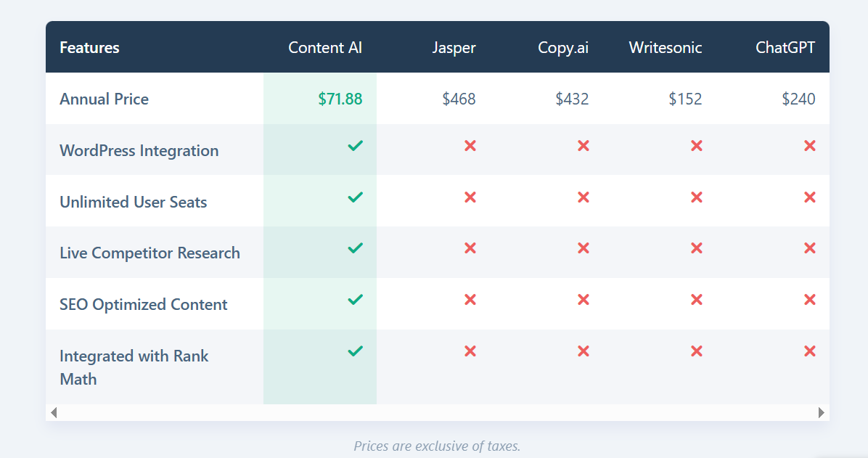The image size is (868, 458).
Task: Select the Content AI column header
Action: click(x=325, y=47)
